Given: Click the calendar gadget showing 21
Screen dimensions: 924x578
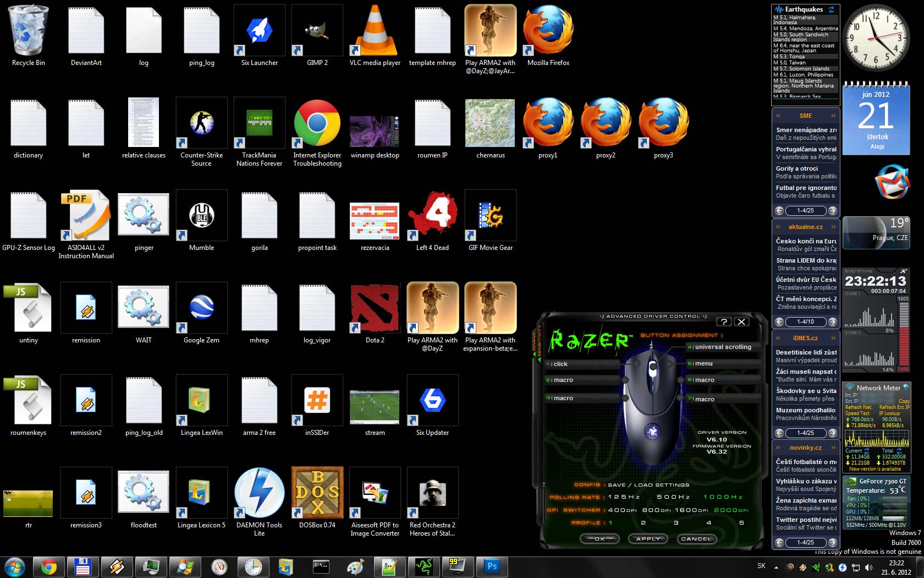Looking at the screenshot, I should coord(876,118).
